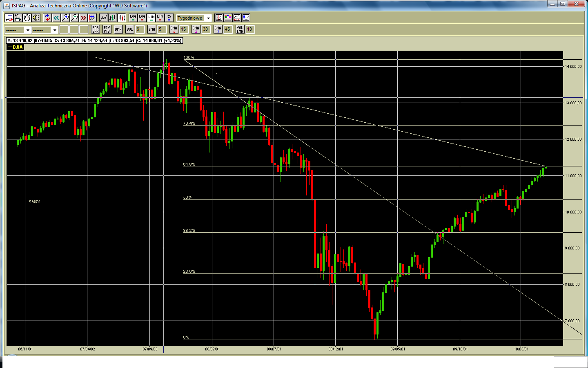
Task: Edit the BOL period field 9
Action: click(x=140, y=29)
